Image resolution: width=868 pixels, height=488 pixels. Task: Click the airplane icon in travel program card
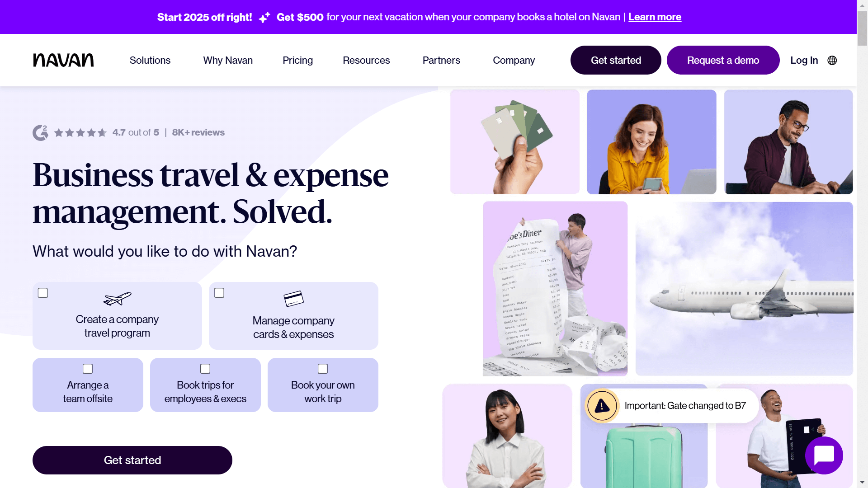[117, 299]
